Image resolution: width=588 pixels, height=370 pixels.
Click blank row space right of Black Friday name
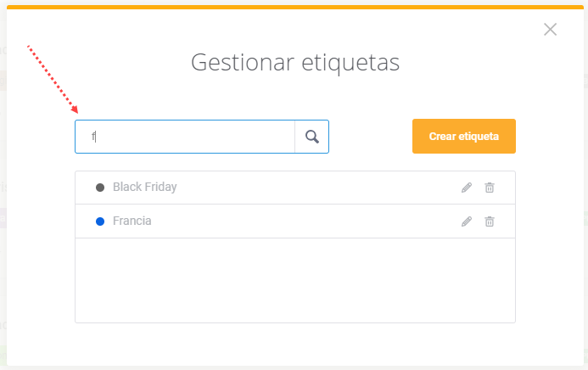pyautogui.click(x=319, y=187)
